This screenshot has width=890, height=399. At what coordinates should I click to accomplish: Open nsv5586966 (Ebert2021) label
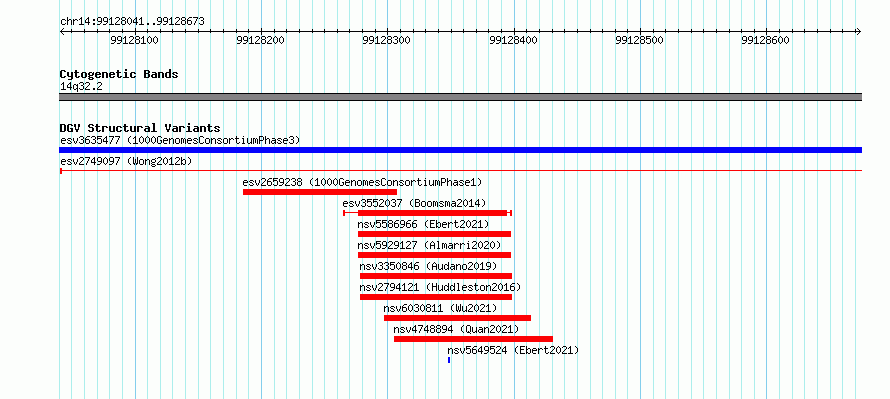(423, 224)
